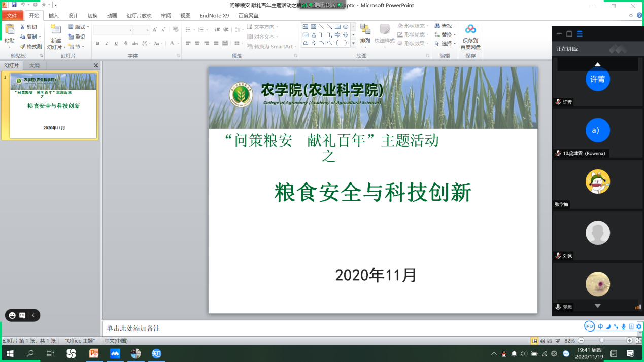Image resolution: width=644 pixels, height=362 pixels.
Task: Expand the Layout (版式) dropdown
Action: coord(79,27)
